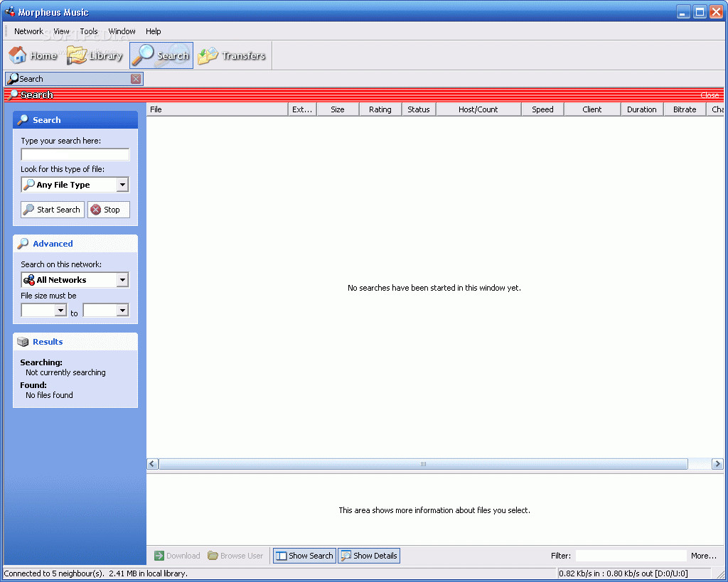728x582 pixels.
Task: Click the horizontal scrollbar right arrow
Action: [717, 463]
